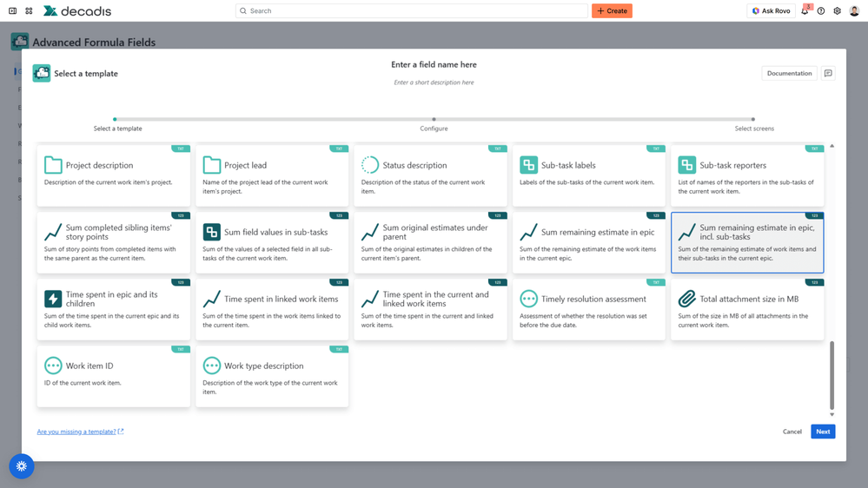Screen dimensions: 868x488
Task: Click the 'Time spent in linked work items' title
Action: tap(281, 299)
